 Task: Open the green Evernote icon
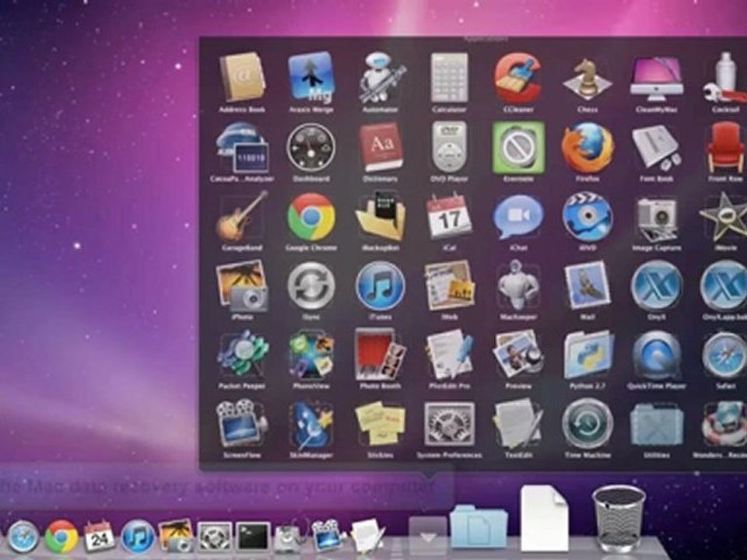[518, 148]
